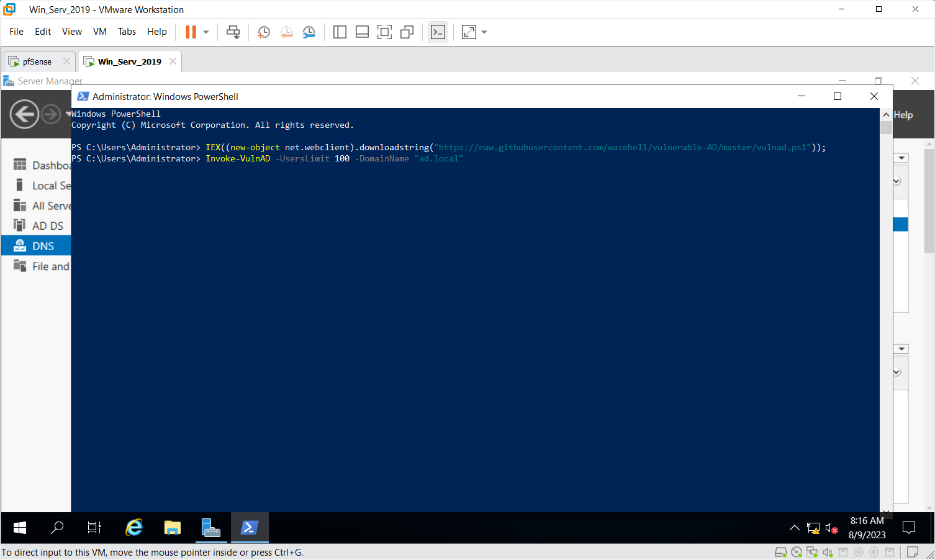Enter VMware full screen mode
Viewport: 935px width, 560px height.
[x=384, y=32]
